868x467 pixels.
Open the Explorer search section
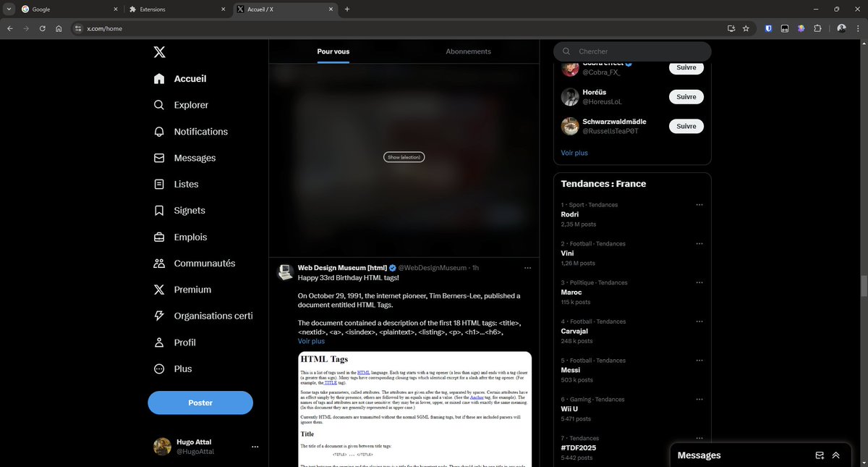click(159, 104)
